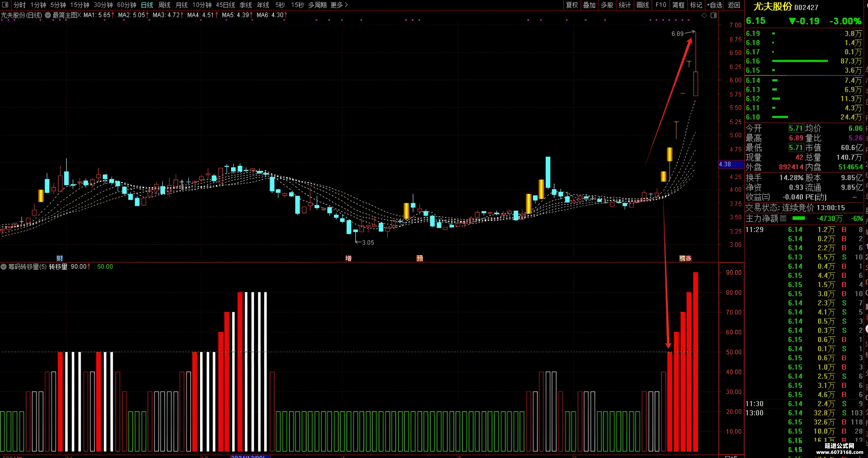This screenshot has height=458, width=868.
Task: Click the sell price 6.19 order row
Action: [x=804, y=33]
